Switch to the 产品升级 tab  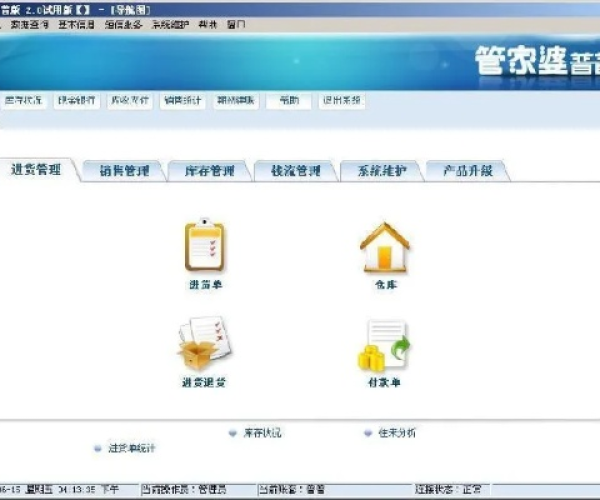[468, 171]
